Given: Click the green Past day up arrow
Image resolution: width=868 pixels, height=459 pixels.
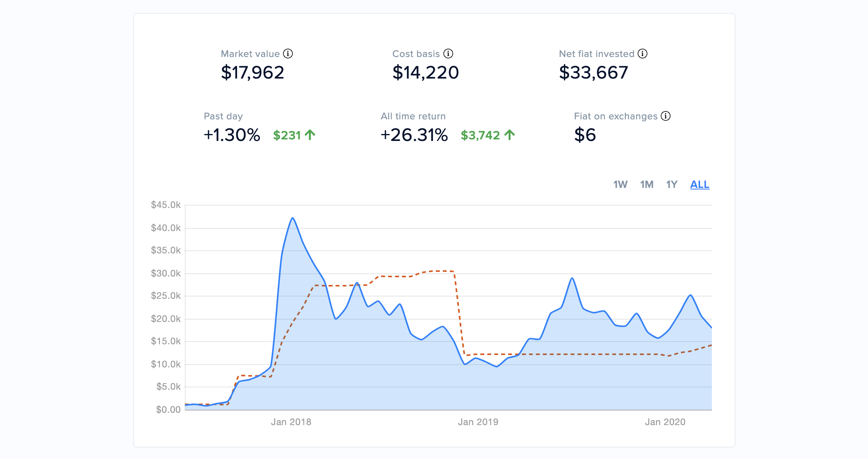Looking at the screenshot, I should [310, 135].
